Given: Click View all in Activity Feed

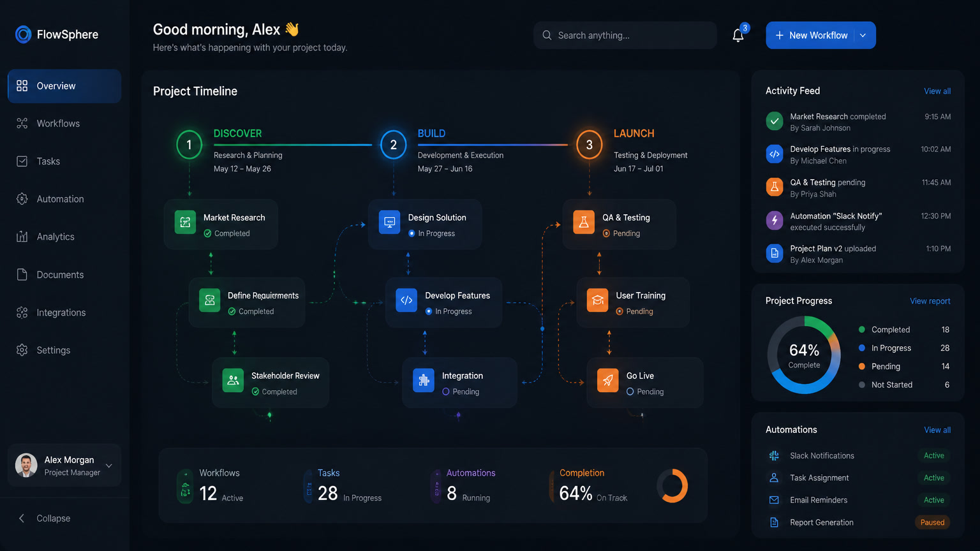Looking at the screenshot, I should 937,91.
